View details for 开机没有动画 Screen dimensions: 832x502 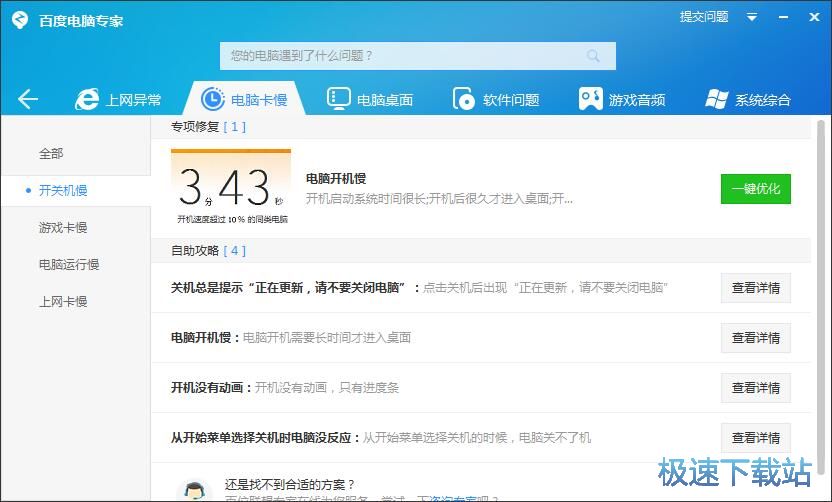coord(756,388)
